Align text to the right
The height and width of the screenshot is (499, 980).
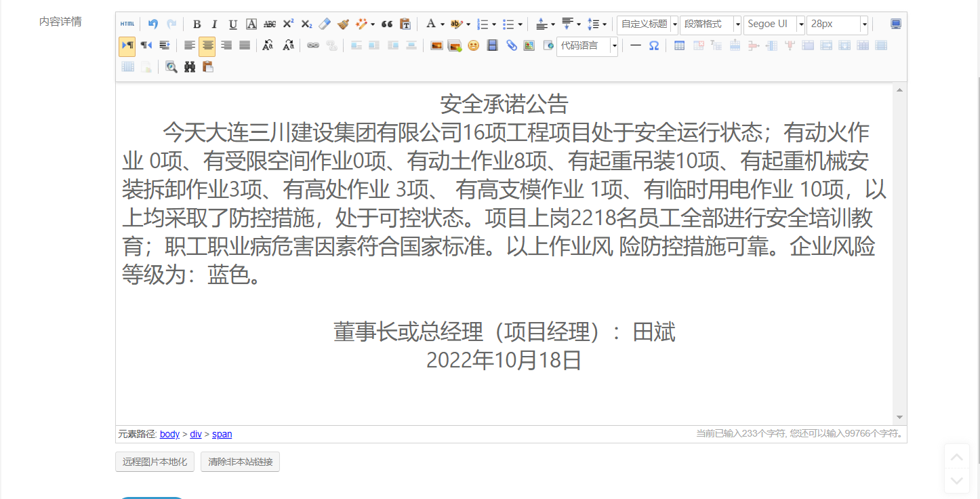[226, 46]
